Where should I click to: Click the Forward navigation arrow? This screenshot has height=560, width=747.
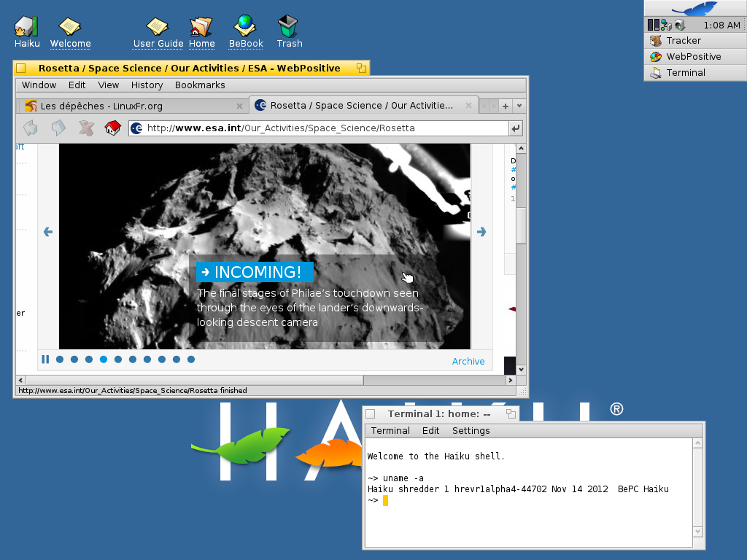pos(58,128)
